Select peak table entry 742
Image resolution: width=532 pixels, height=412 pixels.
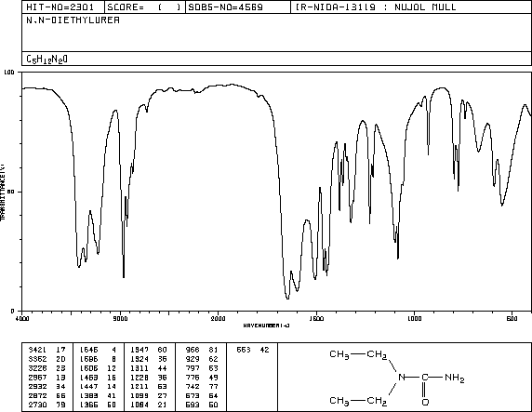click(193, 387)
